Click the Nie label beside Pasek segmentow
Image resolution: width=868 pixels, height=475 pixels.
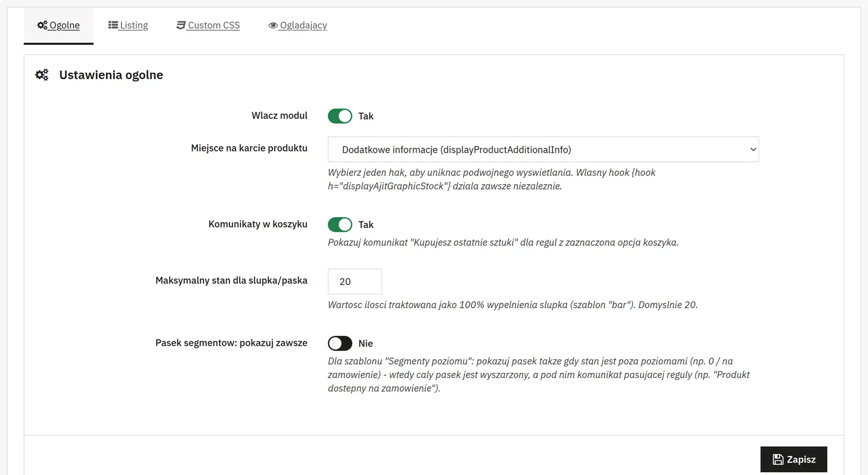click(x=366, y=343)
